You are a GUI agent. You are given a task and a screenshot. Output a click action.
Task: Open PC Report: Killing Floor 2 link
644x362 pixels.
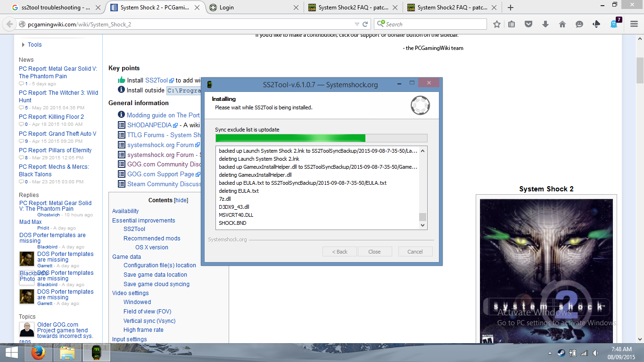point(51,117)
